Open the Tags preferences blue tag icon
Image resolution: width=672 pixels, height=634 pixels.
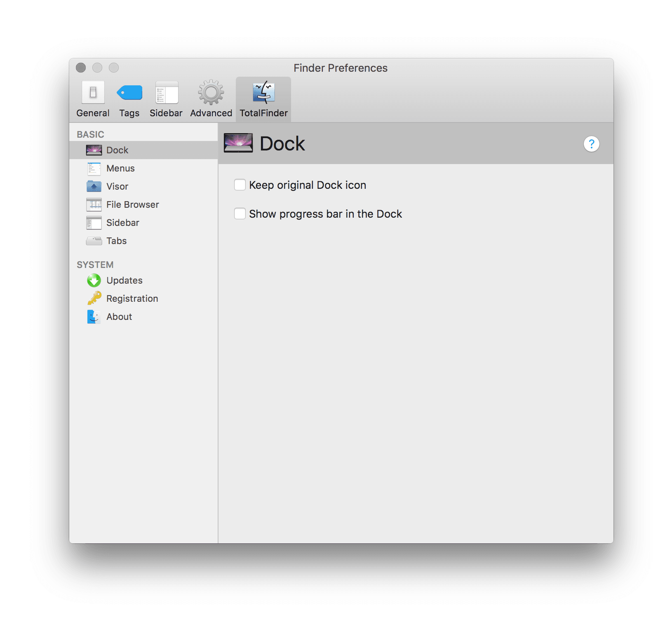pos(129,92)
